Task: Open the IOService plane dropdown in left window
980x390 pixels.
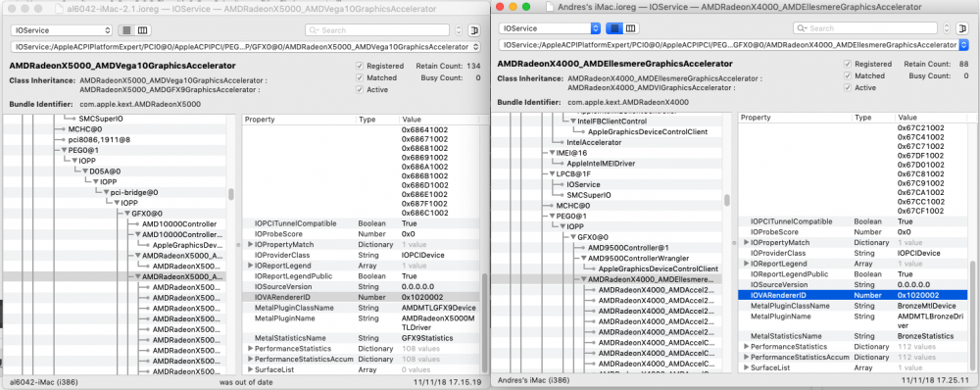Action: pyautogui.click(x=61, y=30)
